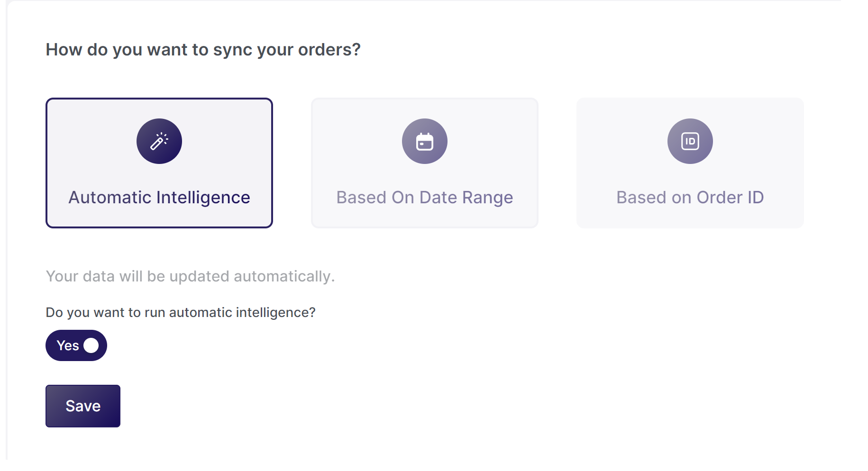This screenshot has height=471, width=868.
Task: Click the magic wand Automatic Intelligence icon
Action: click(159, 141)
